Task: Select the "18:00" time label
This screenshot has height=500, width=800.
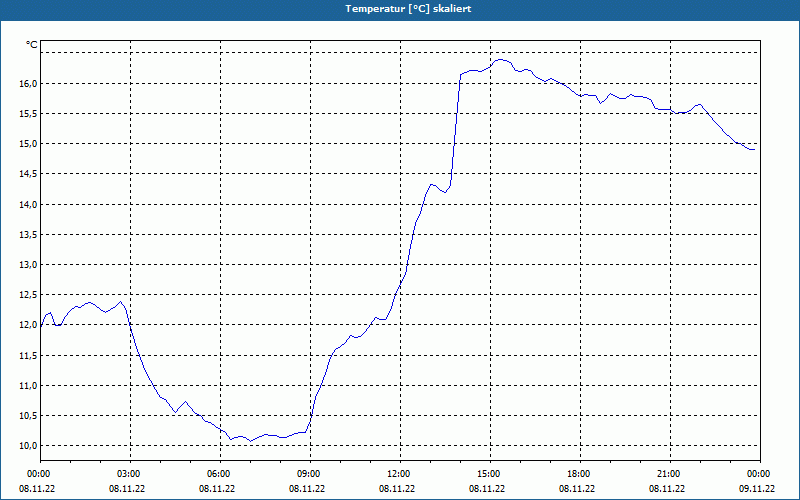Action: (x=579, y=474)
